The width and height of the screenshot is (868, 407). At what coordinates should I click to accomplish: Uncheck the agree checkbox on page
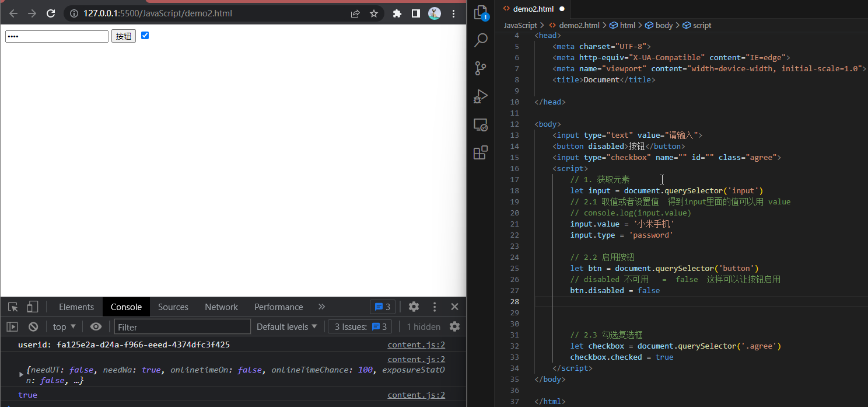coord(145,36)
